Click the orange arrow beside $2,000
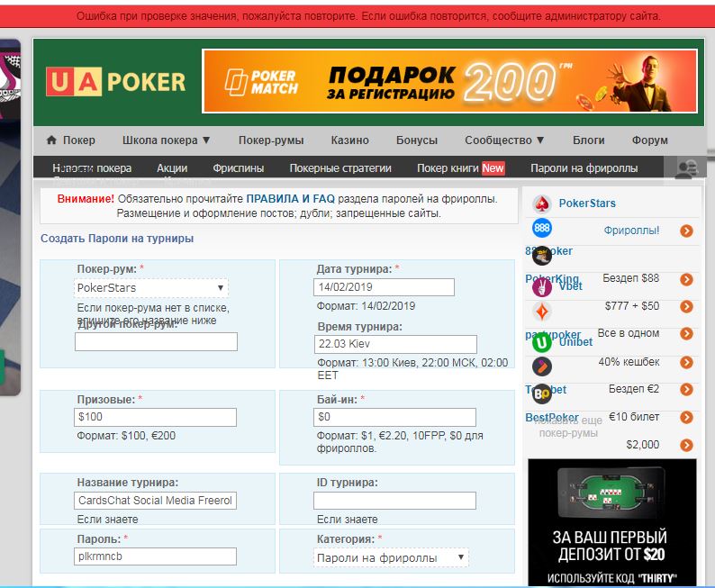This screenshot has width=715, height=588. (x=686, y=446)
